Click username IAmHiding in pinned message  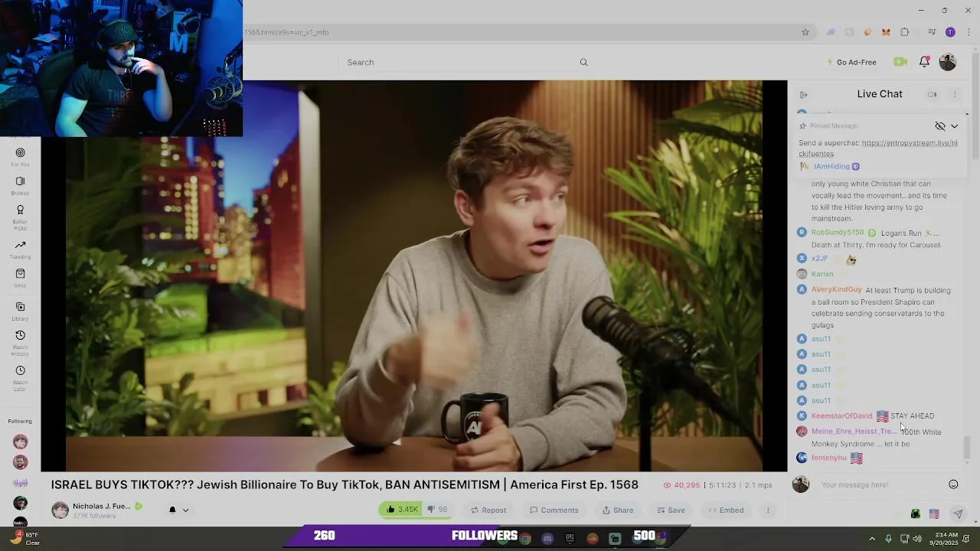point(831,167)
